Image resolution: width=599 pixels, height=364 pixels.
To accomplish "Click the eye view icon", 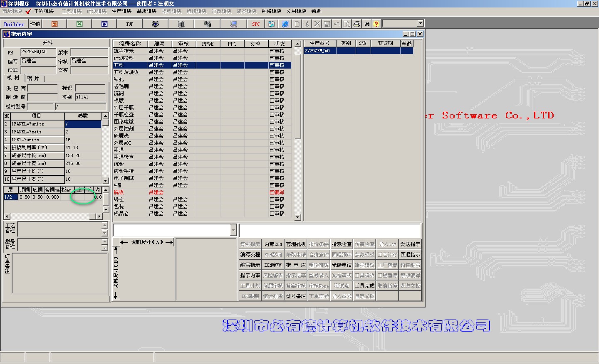I will [x=155, y=24].
